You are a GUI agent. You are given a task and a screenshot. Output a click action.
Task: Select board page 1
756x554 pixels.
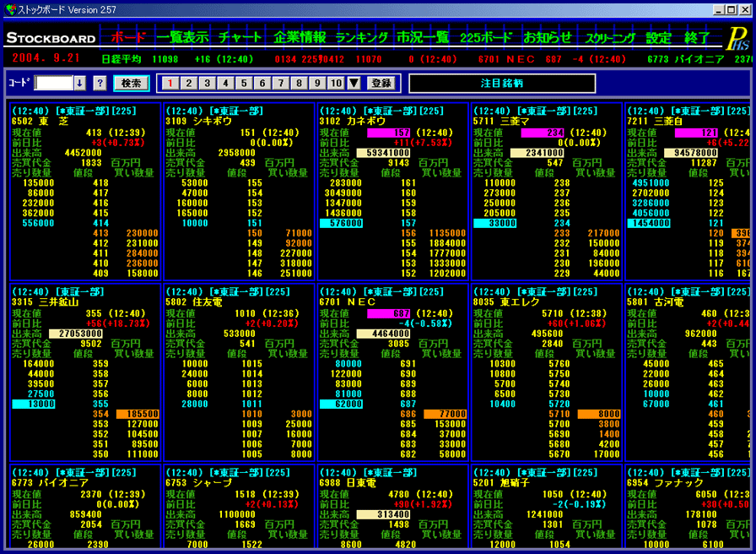click(170, 83)
